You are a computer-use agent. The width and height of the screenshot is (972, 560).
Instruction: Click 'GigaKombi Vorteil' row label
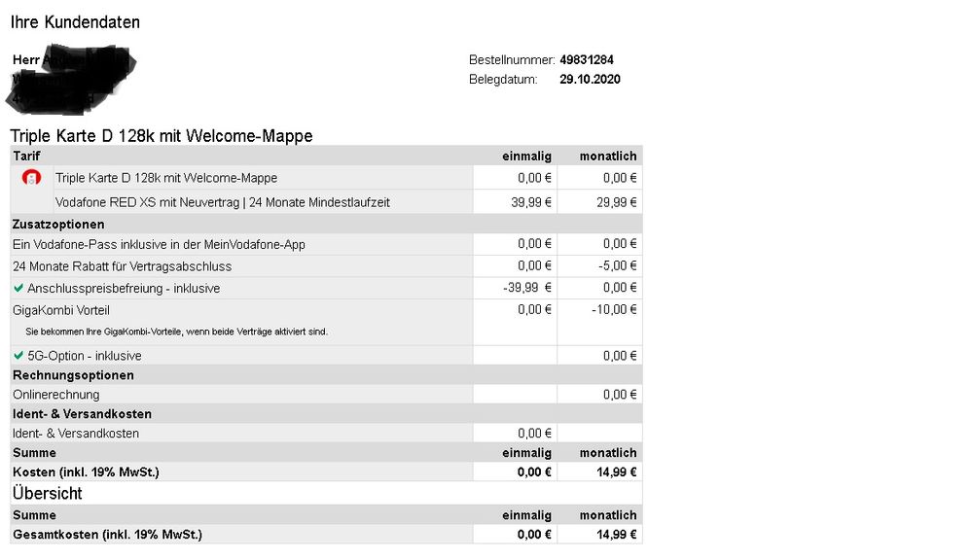60,310
